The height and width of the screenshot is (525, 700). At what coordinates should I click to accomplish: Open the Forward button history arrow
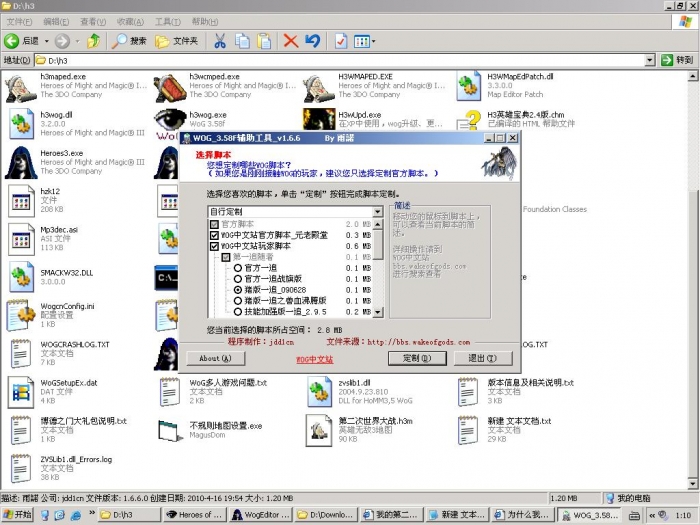point(77,41)
